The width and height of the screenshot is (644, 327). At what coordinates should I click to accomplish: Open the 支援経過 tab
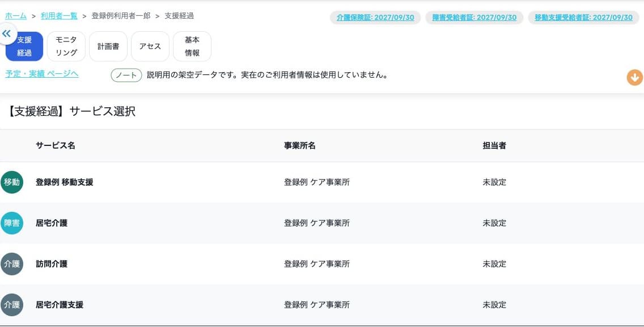tap(24, 47)
